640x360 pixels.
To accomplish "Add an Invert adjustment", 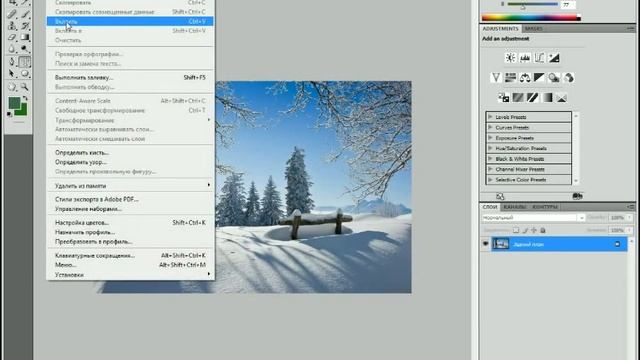I will (x=503, y=98).
